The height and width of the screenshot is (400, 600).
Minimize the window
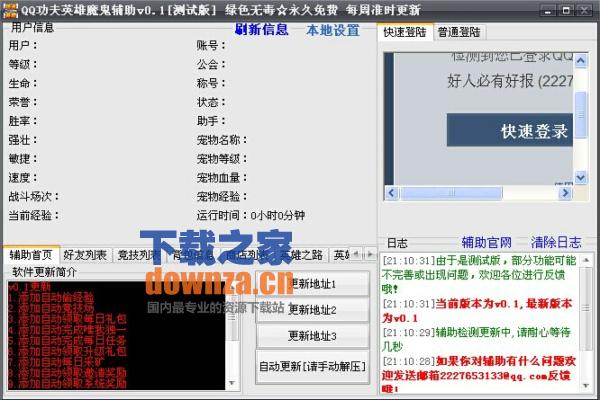548,10
